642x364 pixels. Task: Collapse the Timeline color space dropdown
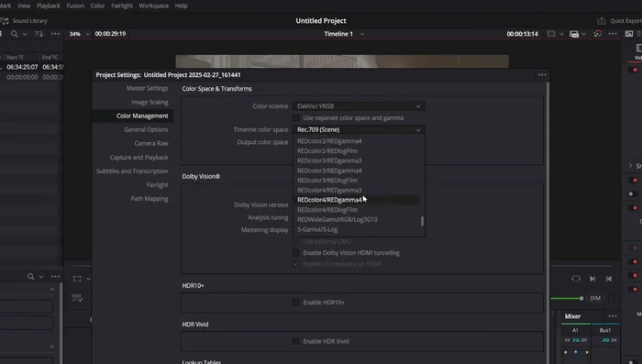tap(359, 129)
